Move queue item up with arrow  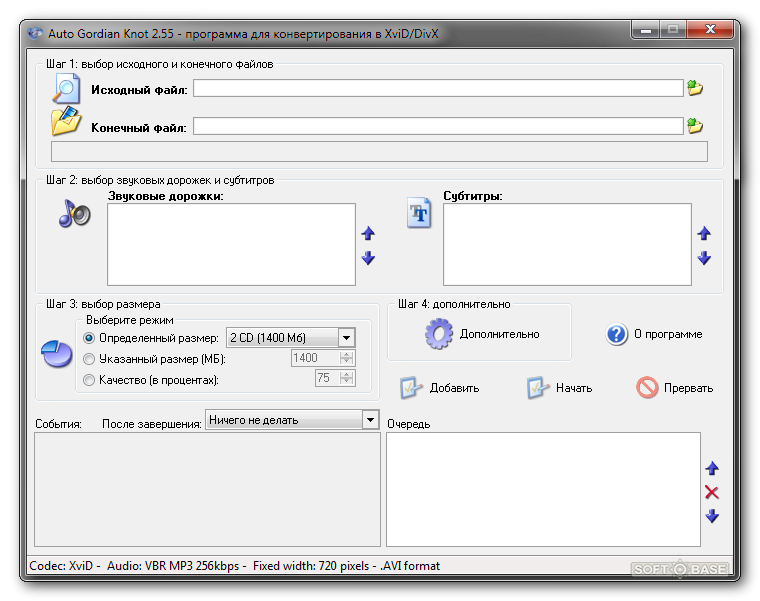pos(712,468)
